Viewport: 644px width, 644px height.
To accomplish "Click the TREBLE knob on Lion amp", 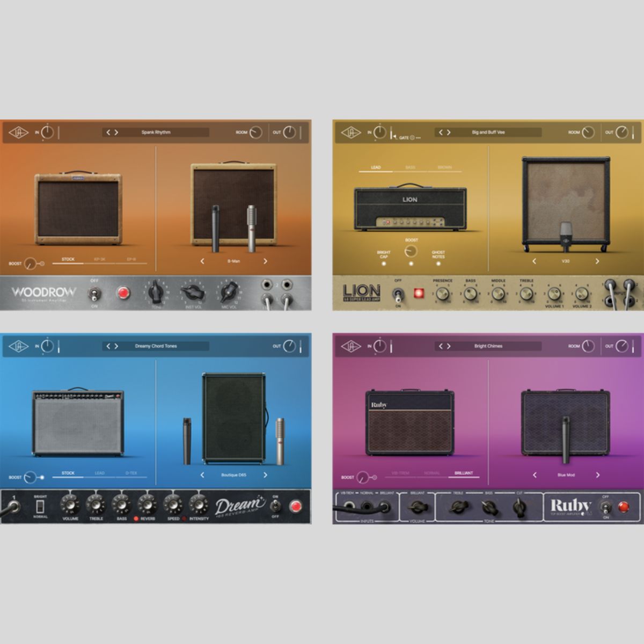I will [526, 294].
